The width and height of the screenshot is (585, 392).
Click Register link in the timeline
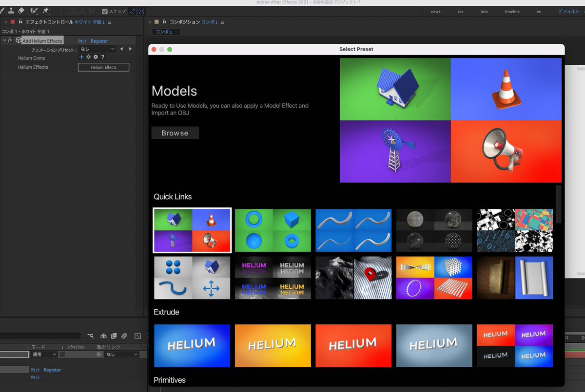pyautogui.click(x=52, y=370)
